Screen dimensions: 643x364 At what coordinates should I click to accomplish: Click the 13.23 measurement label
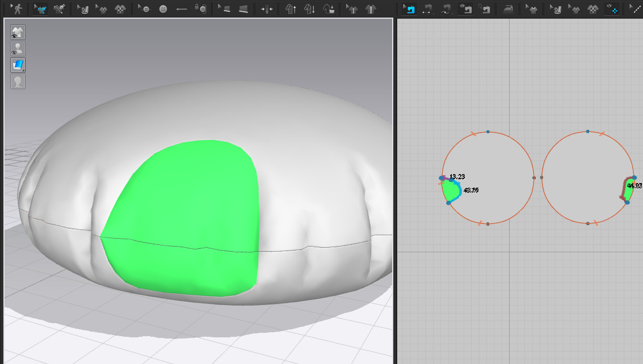coord(457,177)
